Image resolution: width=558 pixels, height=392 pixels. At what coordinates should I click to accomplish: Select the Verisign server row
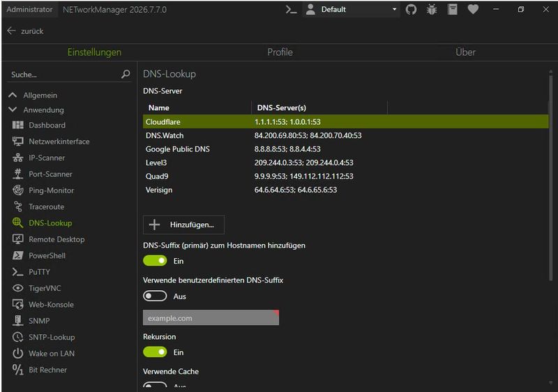point(345,190)
